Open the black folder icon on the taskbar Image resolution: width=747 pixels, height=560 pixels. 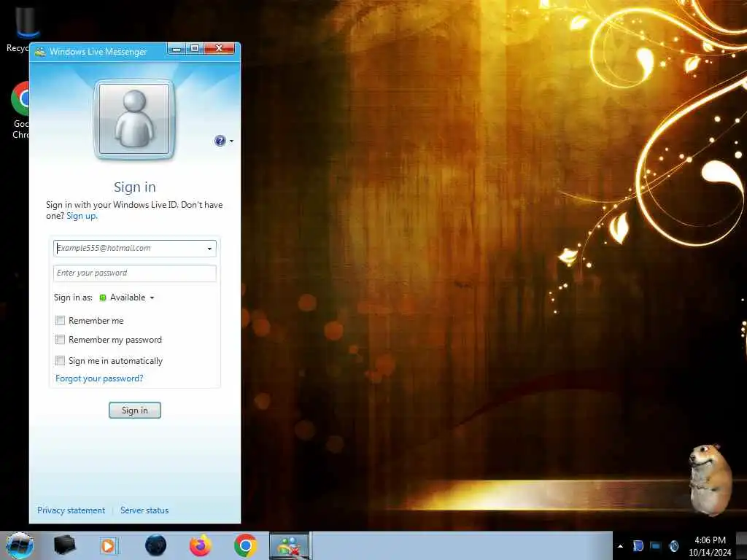point(64,545)
